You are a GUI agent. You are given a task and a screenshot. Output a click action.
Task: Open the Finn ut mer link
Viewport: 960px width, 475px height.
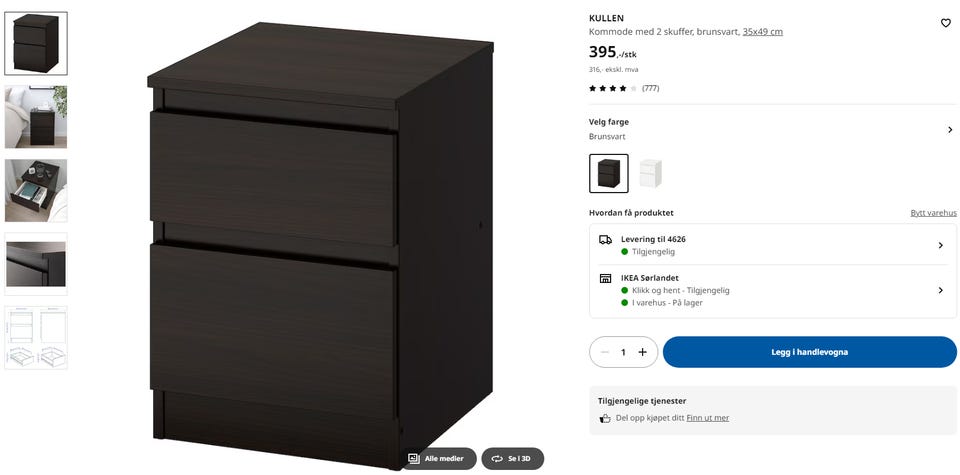[707, 418]
